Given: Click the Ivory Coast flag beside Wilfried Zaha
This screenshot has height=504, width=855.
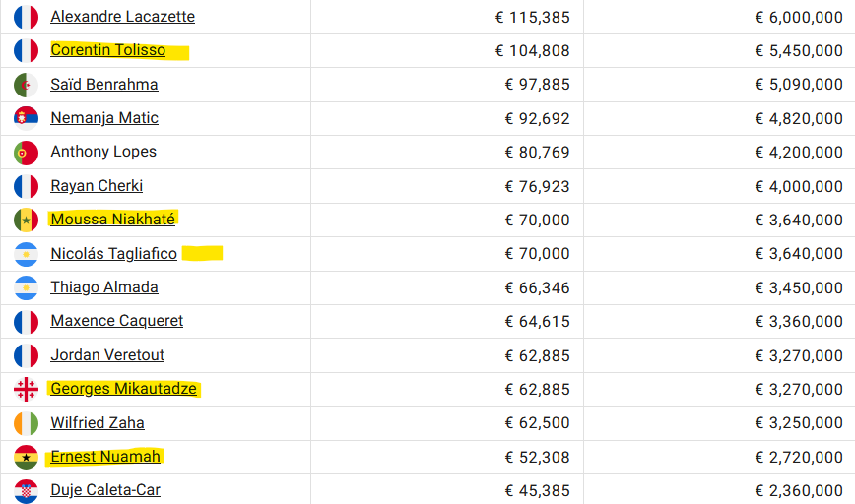Looking at the screenshot, I should coord(26,423).
